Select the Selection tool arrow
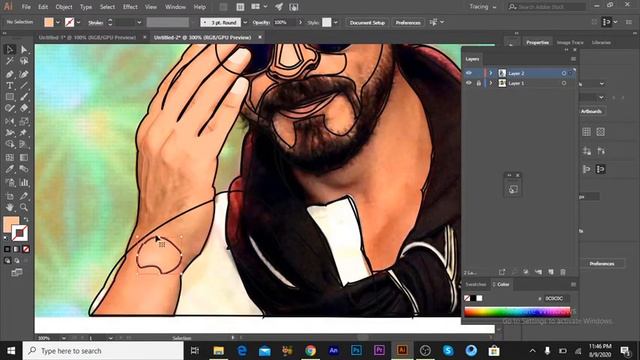640x360 pixels. 10,49
